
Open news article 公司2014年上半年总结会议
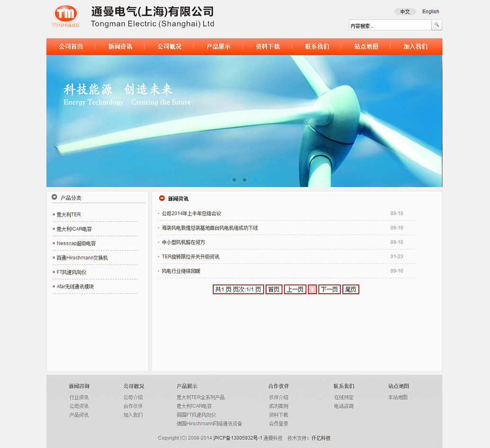point(191,213)
